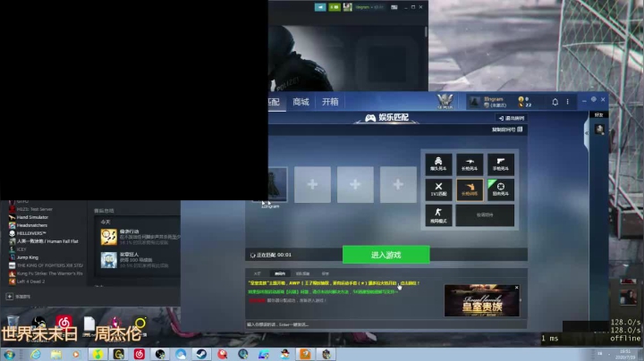
Task: Open the NetEase Music desktop shortcut
Action: 64,323
